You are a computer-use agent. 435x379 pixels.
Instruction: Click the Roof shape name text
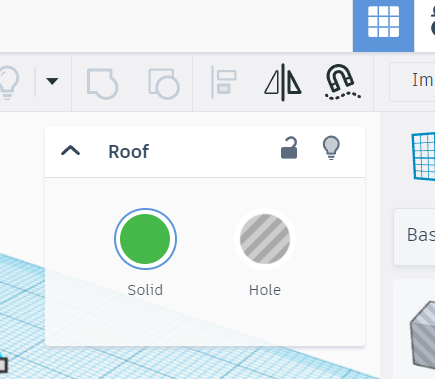[x=129, y=152]
